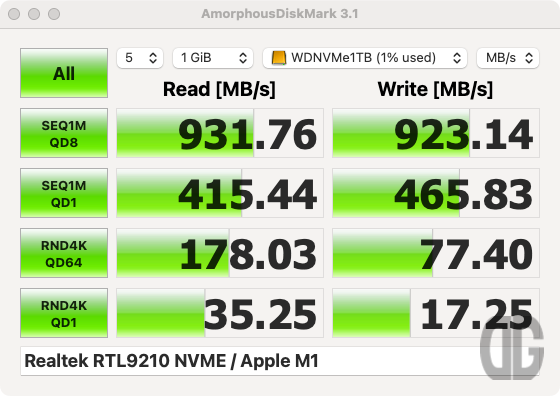Click the 178.03 random read result
Viewport: 560px width, 396px height.
pos(220,253)
